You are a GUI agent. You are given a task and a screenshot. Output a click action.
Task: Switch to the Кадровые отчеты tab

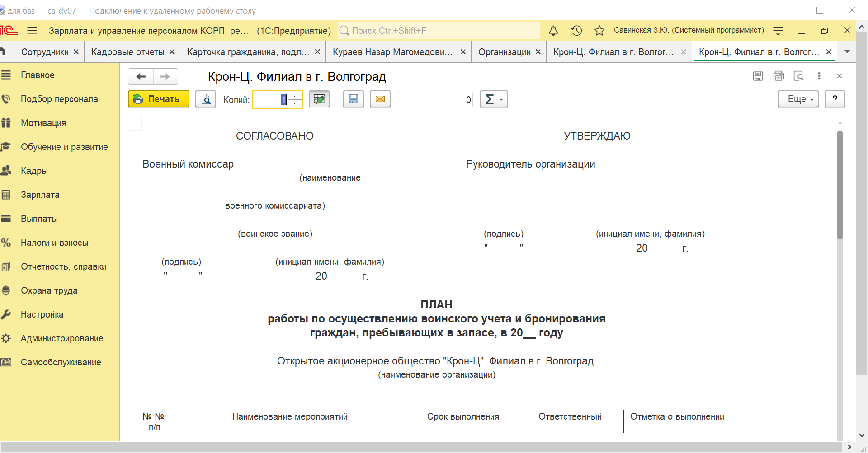[127, 52]
